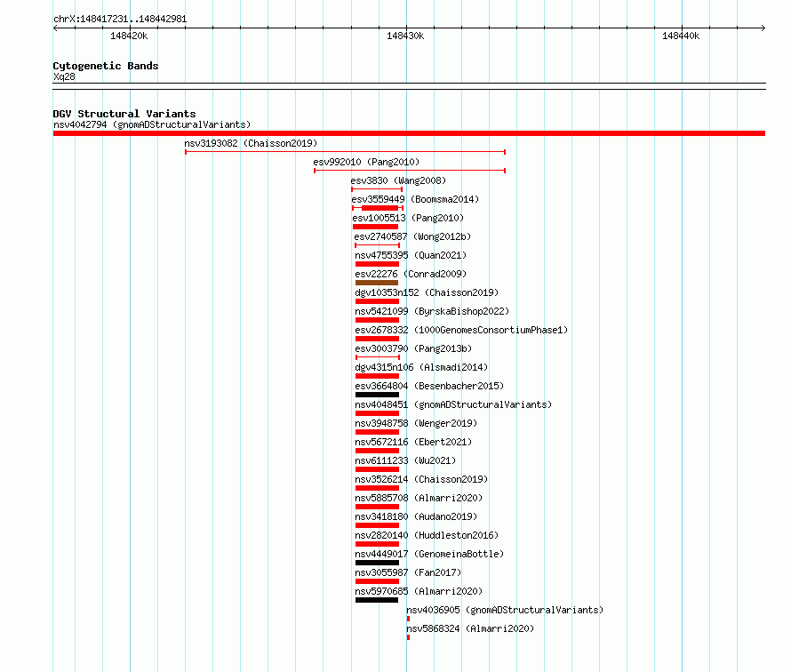This screenshot has width=791, height=672.
Task: Open dgv10353n152 (Chaisson2019) variant label
Action: click(427, 292)
